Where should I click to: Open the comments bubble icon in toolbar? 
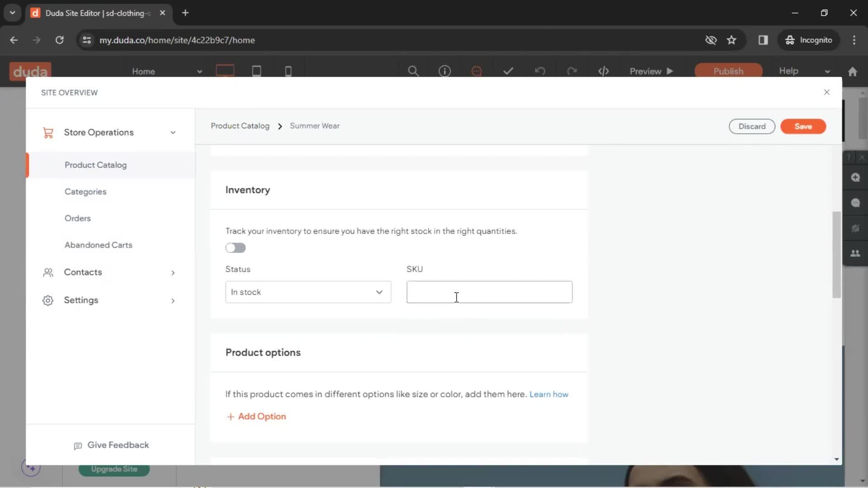click(x=476, y=71)
